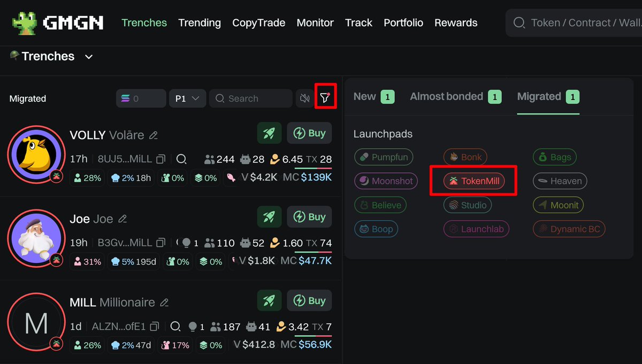Open the P1 preset dropdown

tap(187, 98)
